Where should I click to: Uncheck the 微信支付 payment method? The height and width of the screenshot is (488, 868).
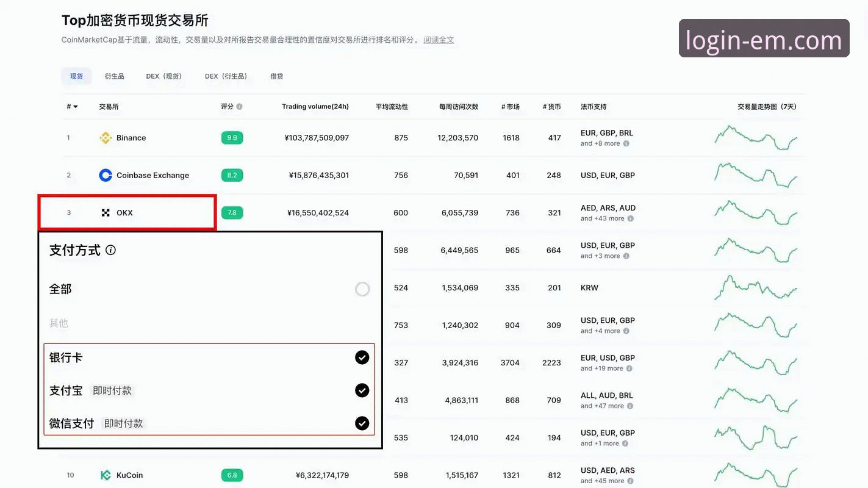(x=362, y=423)
